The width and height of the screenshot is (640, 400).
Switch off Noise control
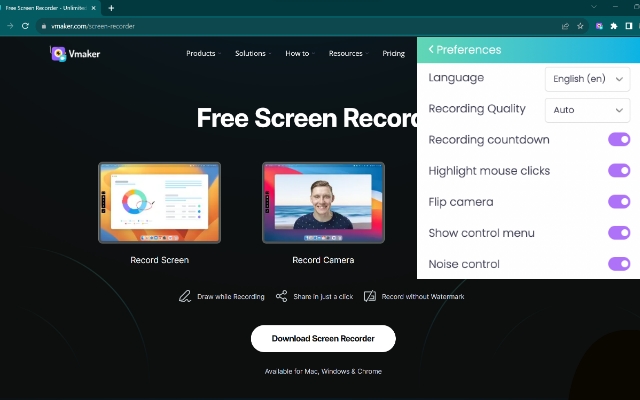click(x=619, y=264)
